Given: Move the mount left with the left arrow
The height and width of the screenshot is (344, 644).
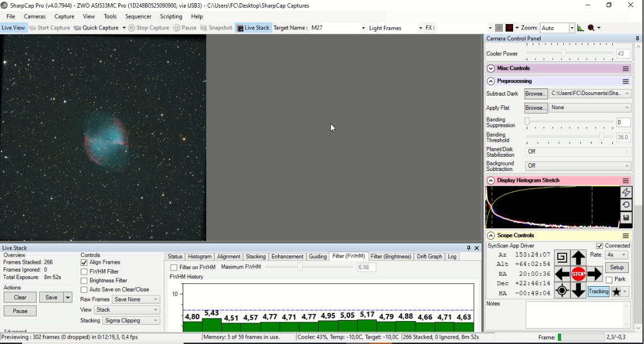Looking at the screenshot, I should (x=562, y=274).
